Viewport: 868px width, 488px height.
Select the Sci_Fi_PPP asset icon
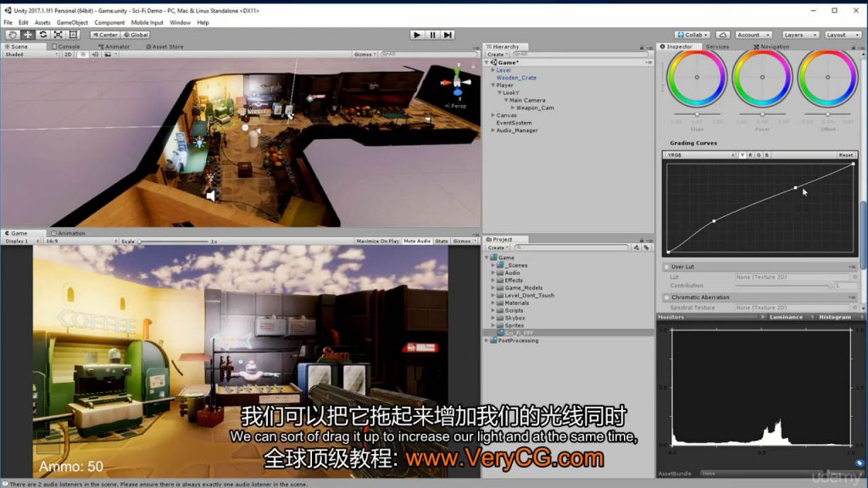tap(500, 332)
